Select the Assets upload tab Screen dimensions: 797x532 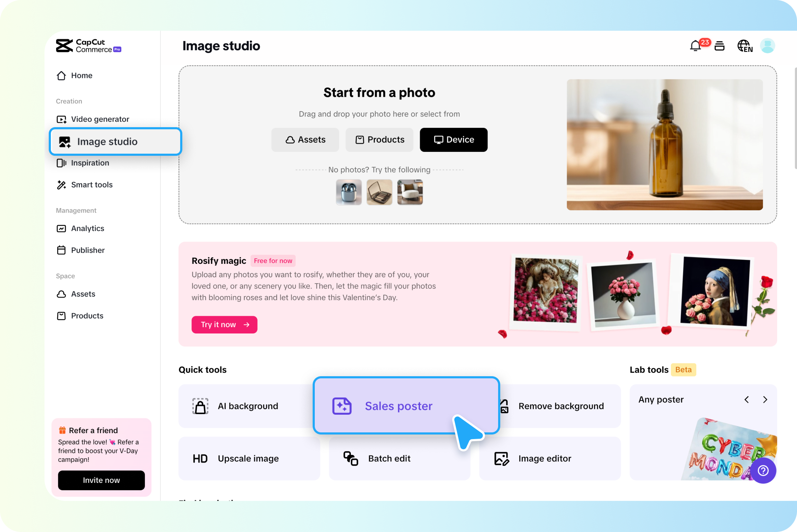(x=305, y=140)
